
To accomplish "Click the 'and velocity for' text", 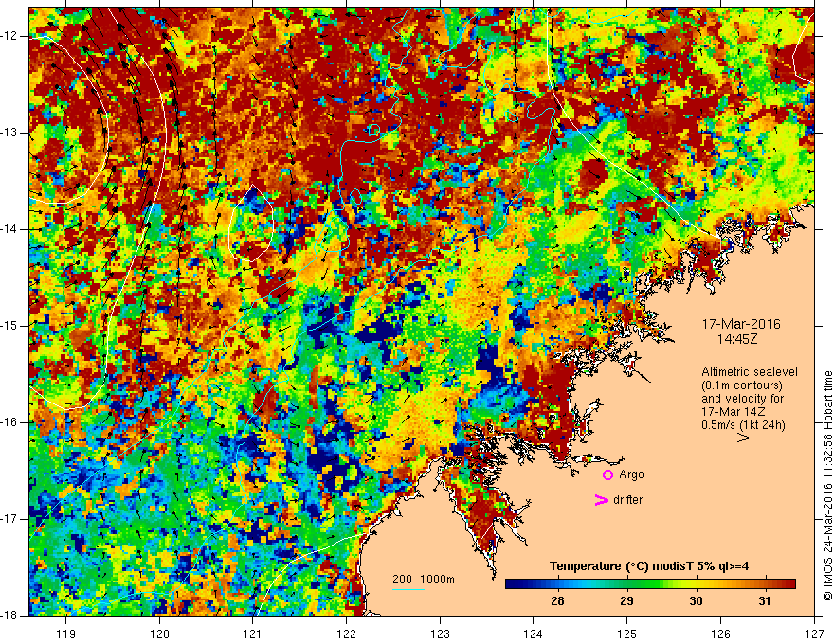I will [x=742, y=399].
